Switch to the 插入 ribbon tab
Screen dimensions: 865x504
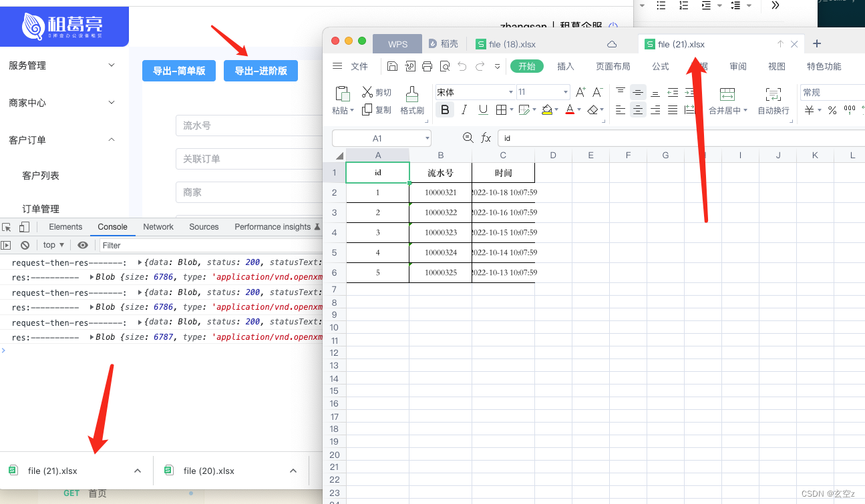click(566, 66)
